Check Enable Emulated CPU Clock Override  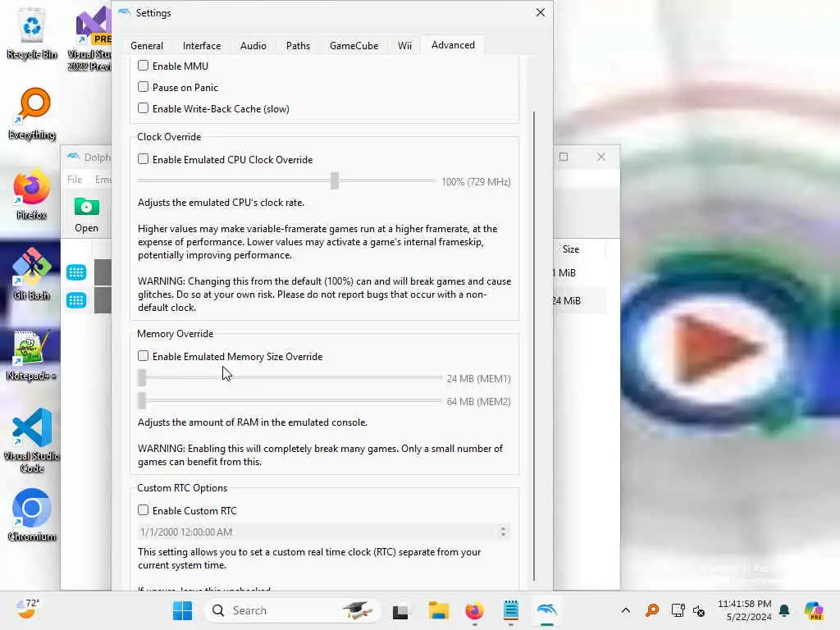coord(143,159)
